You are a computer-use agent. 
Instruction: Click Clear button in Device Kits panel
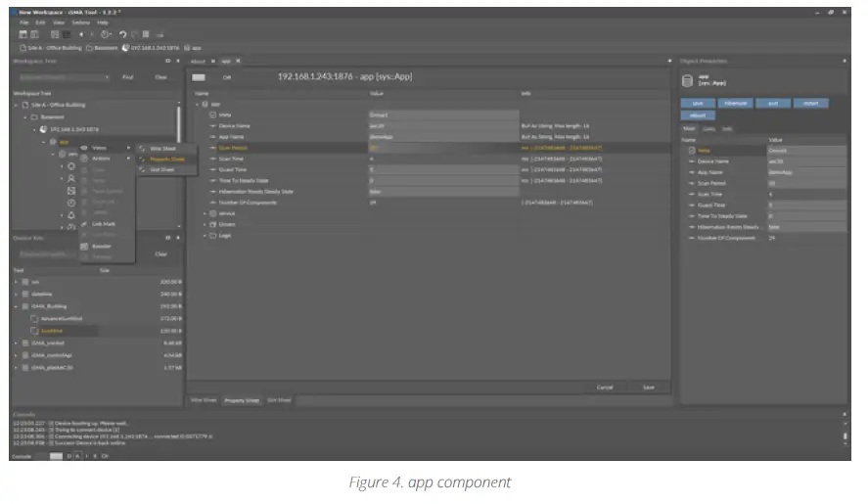pyautogui.click(x=161, y=254)
